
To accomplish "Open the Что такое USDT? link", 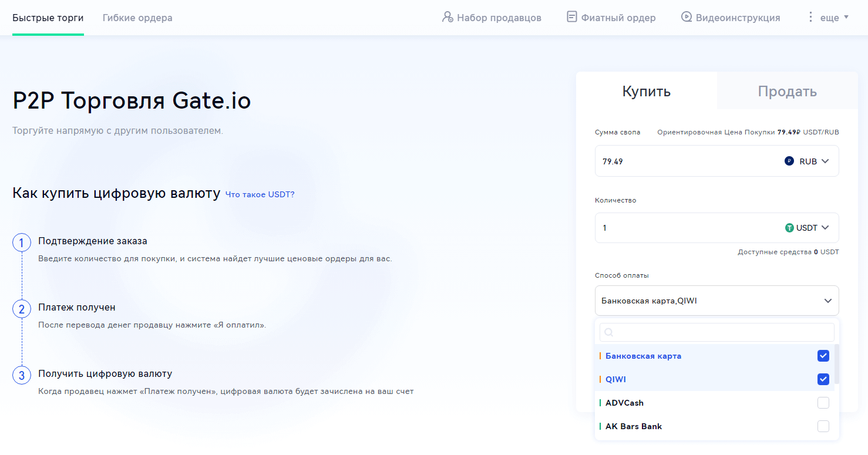I will coord(260,194).
